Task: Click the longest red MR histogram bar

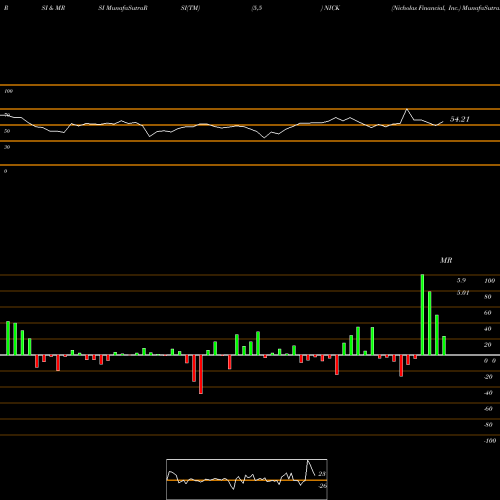Action: point(201,374)
